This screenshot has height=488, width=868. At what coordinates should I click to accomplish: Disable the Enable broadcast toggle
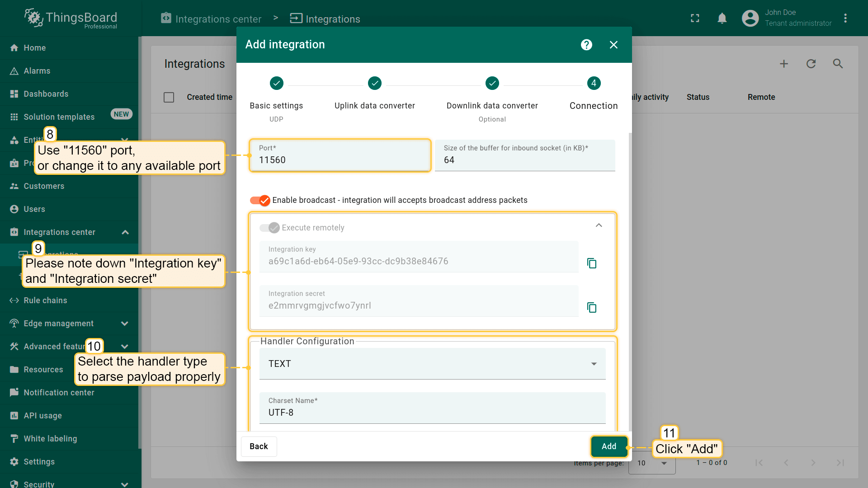click(260, 200)
